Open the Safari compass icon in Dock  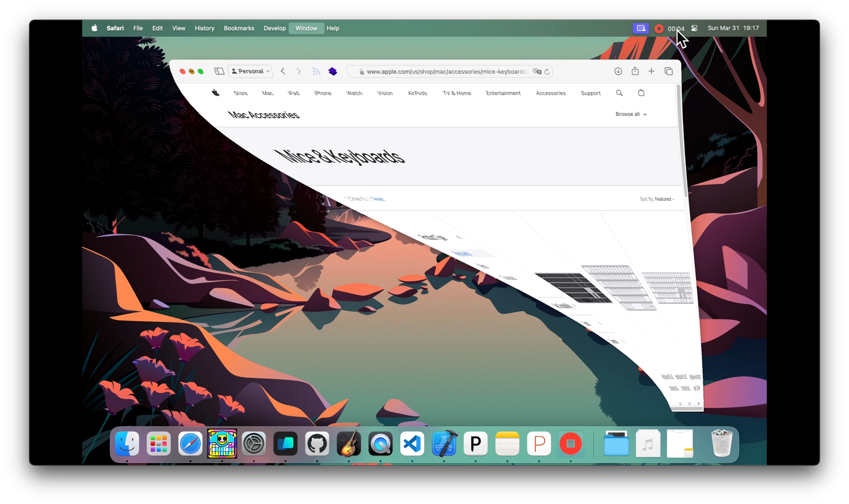tap(190, 443)
